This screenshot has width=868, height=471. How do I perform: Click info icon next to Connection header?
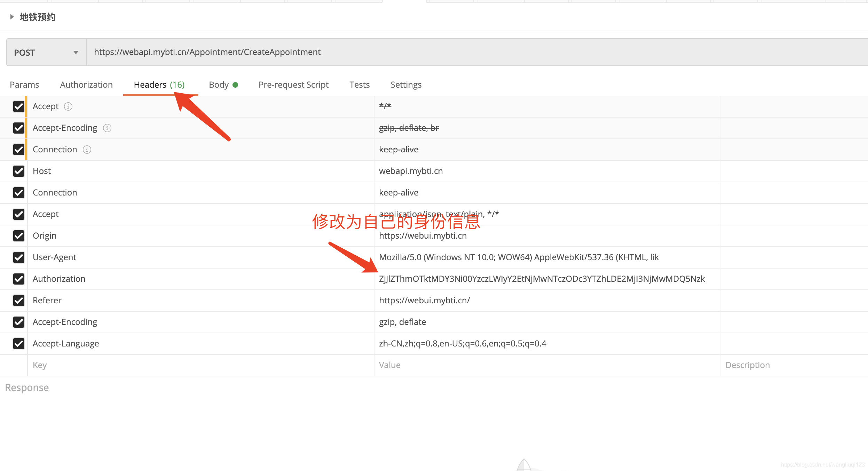pos(87,150)
